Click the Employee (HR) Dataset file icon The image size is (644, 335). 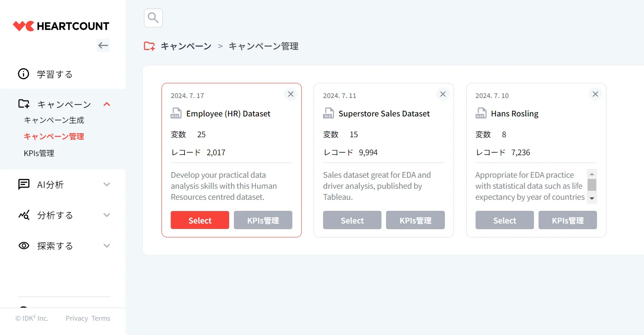(x=176, y=113)
